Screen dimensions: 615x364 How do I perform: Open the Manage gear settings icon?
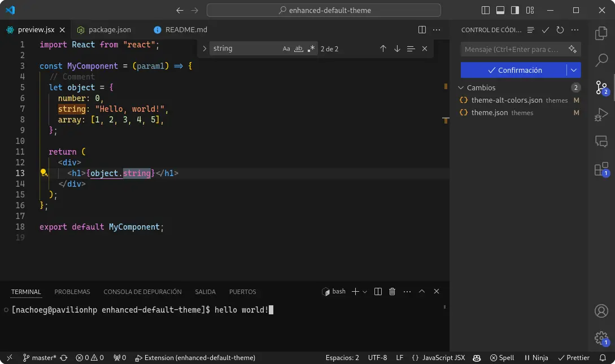601,338
